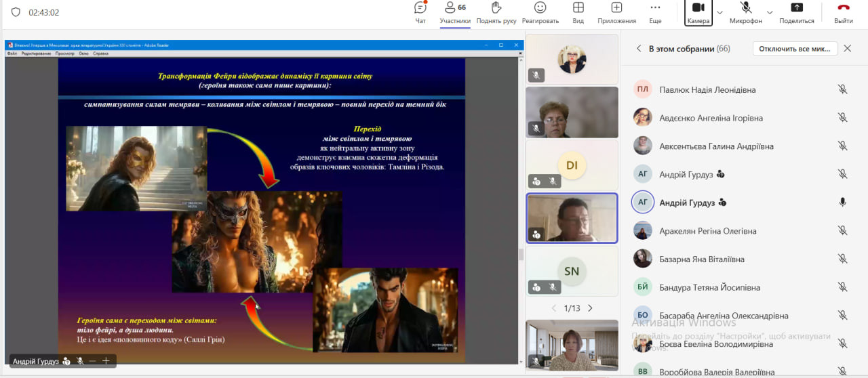Open Приложения in the meeting toolbar
This screenshot has height=378, width=868.
[616, 8]
